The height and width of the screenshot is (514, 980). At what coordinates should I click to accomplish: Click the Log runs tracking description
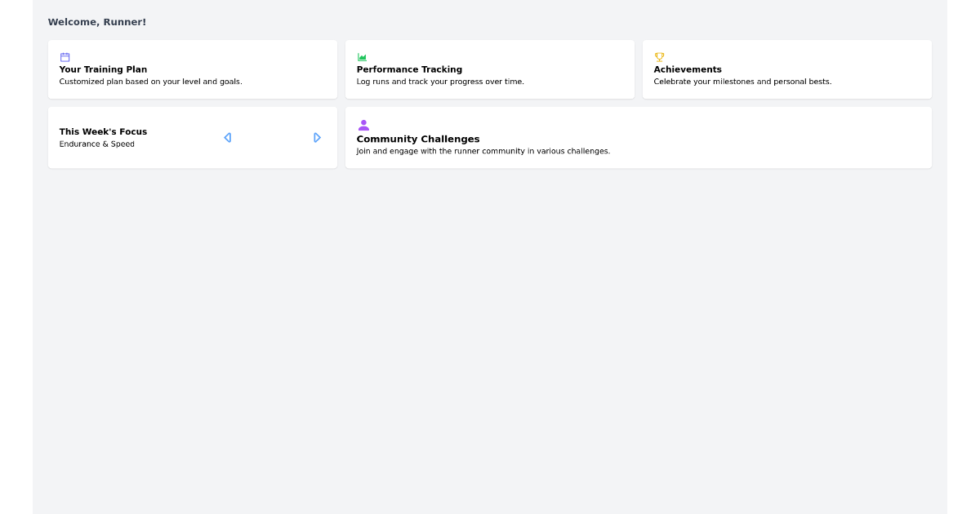pyautogui.click(x=439, y=82)
